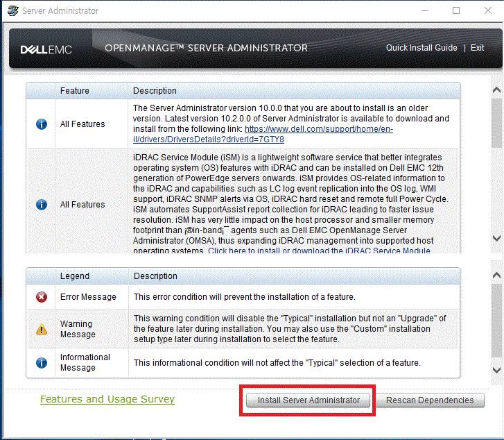Click the 'All Features' cell in version row
504x440 pixels.
(x=82, y=124)
